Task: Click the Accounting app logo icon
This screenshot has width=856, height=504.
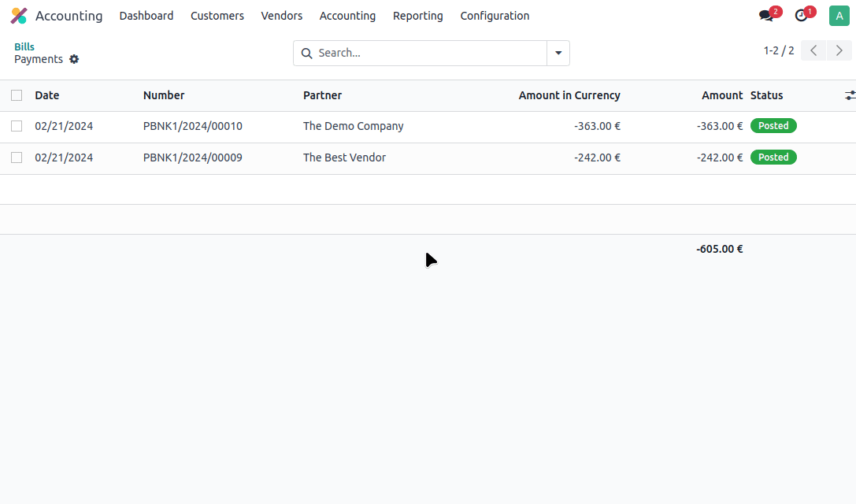Action: [x=18, y=16]
